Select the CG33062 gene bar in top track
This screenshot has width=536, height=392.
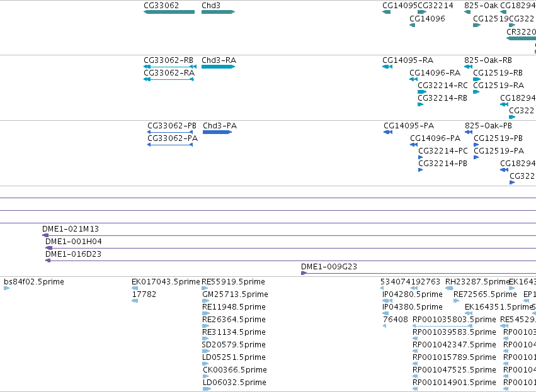(169, 12)
